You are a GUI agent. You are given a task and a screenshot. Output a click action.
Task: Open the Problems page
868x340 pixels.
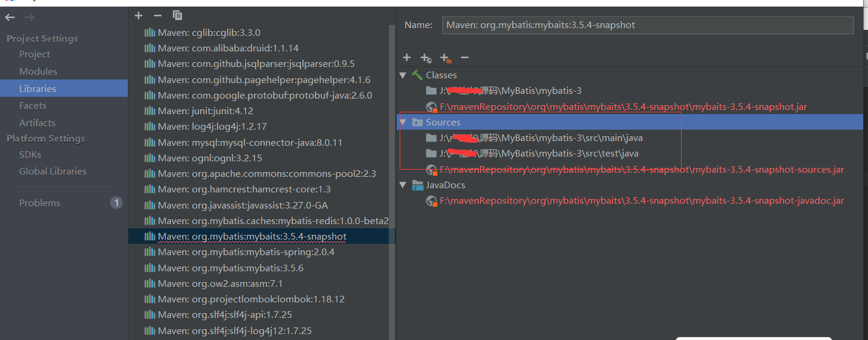coord(39,203)
